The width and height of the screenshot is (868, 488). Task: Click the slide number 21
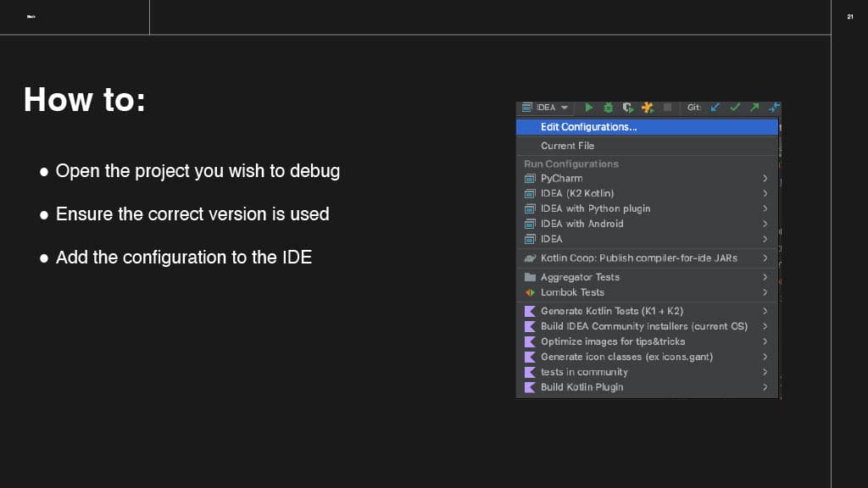point(850,17)
